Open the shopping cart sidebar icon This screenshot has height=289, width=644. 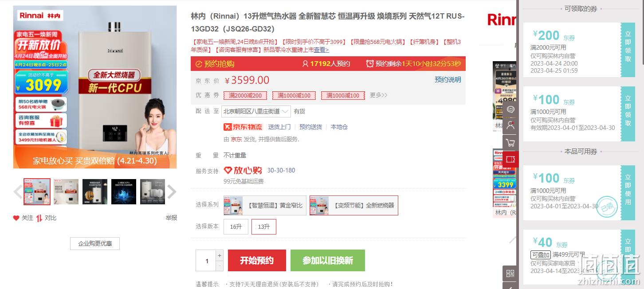click(x=510, y=143)
